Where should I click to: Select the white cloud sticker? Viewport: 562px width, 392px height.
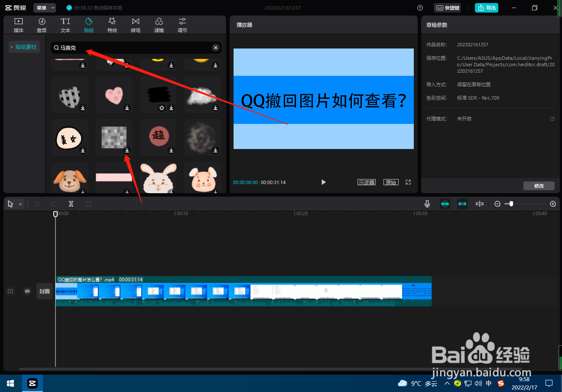click(x=202, y=94)
